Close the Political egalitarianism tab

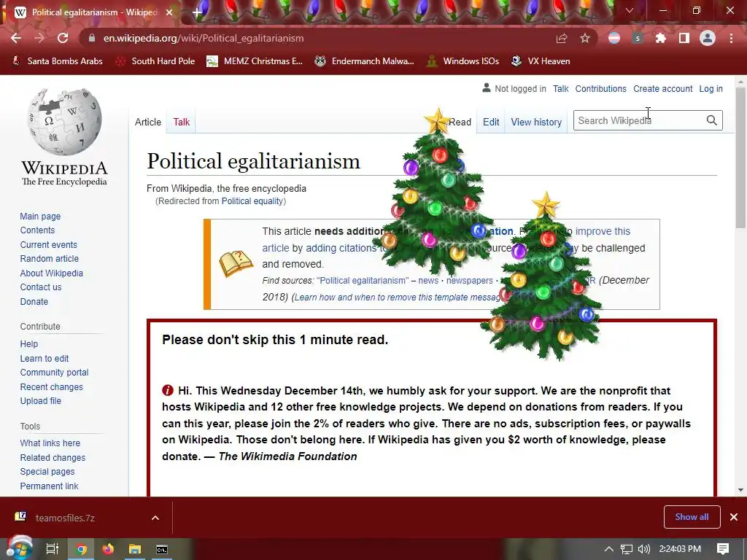[x=169, y=12]
